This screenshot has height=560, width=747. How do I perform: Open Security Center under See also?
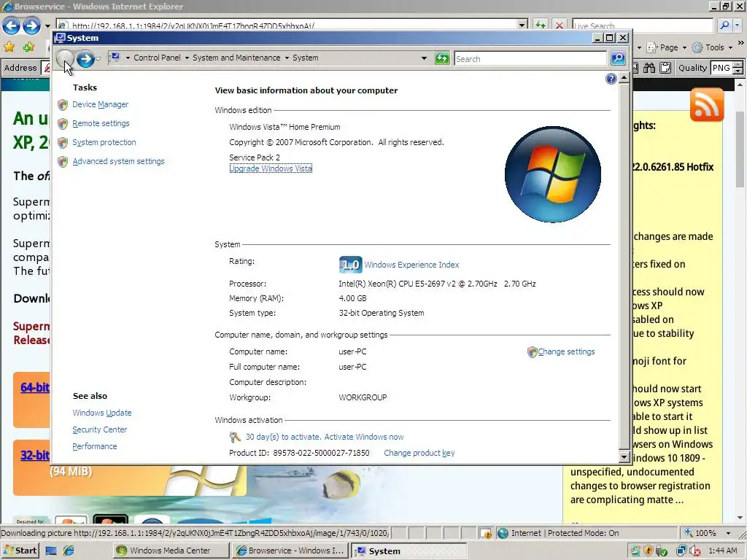pos(99,429)
